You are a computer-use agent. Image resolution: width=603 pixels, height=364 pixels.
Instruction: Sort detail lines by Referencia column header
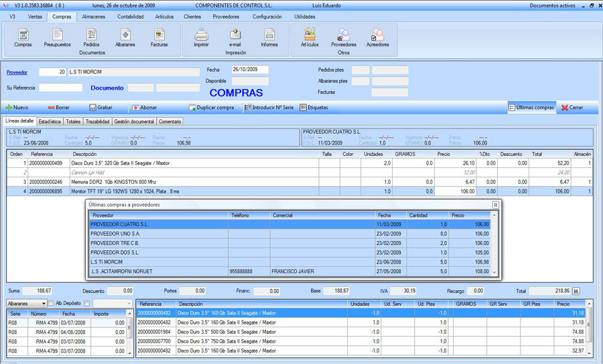[x=49, y=154]
